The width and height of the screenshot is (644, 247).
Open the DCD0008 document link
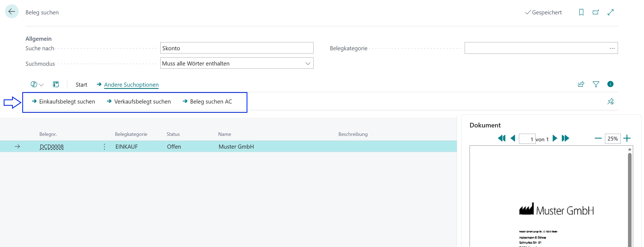coord(52,147)
